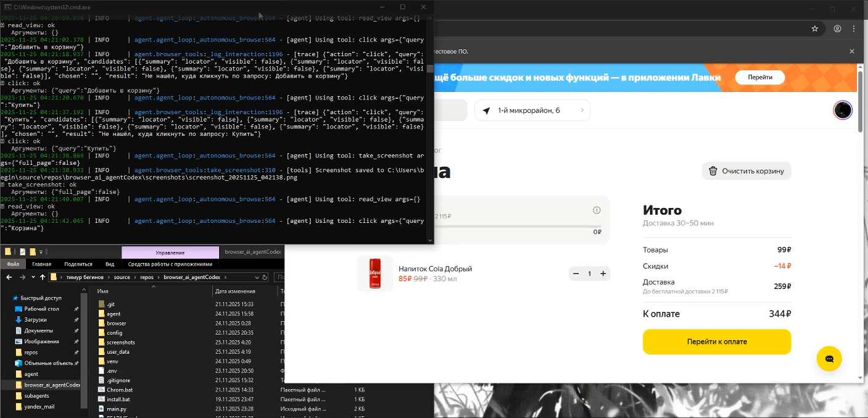Bookmark the page with the star icon
The height and width of the screenshot is (418, 868).
coord(814,28)
